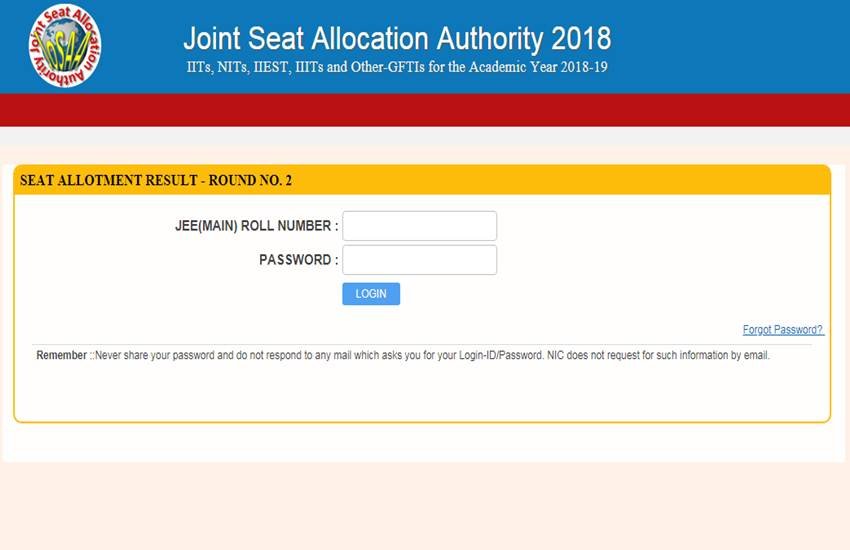Click the Joint Seat Allocation Authority 2018 title
Screen dimensions: 850x550
coord(396,39)
